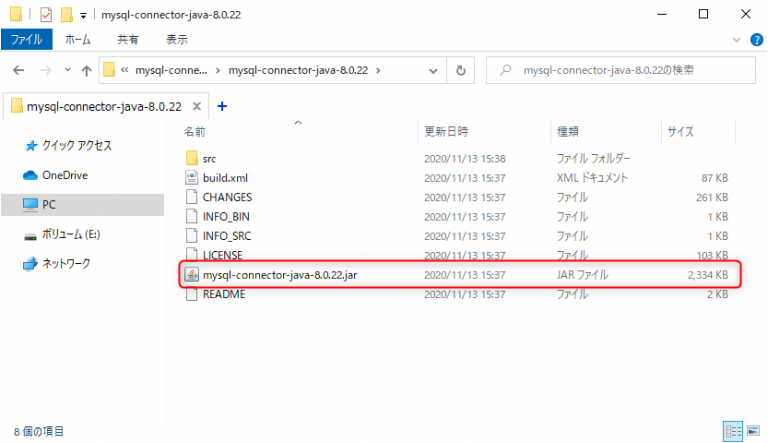Click the properties icon in title bar
Screen dimensions: 768x443
(45, 14)
